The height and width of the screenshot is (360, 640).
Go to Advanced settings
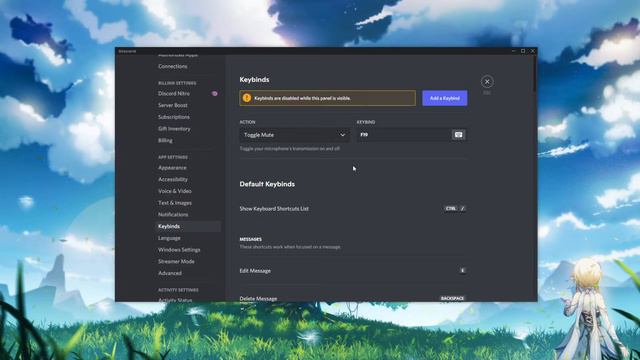point(170,273)
